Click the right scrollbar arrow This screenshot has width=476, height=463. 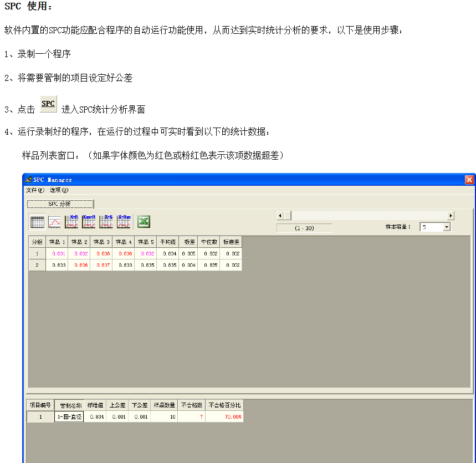pos(451,215)
